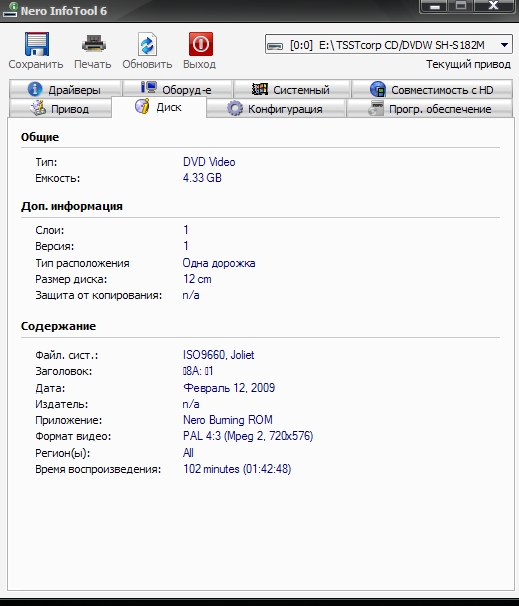Viewport: 519px width, 606px height.
Task: Open the Конфигурация tab
Action: click(276, 109)
